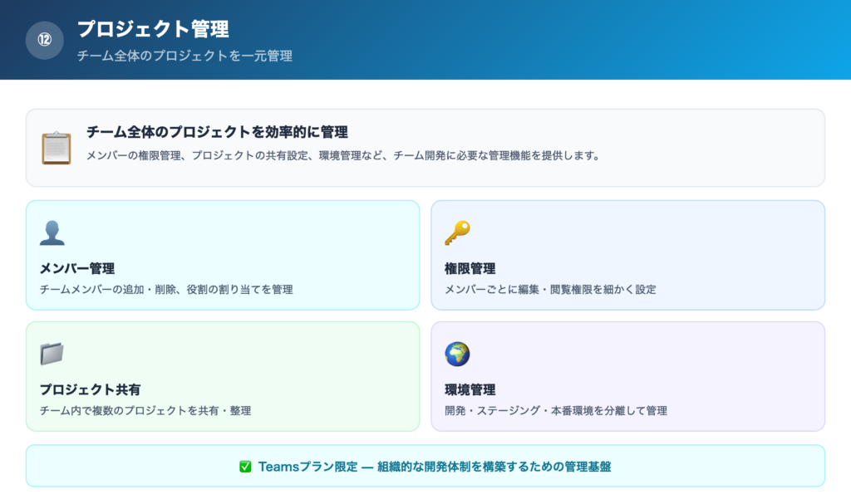Select the 環境管理 card
The height and width of the screenshot is (504, 851).
(627, 376)
